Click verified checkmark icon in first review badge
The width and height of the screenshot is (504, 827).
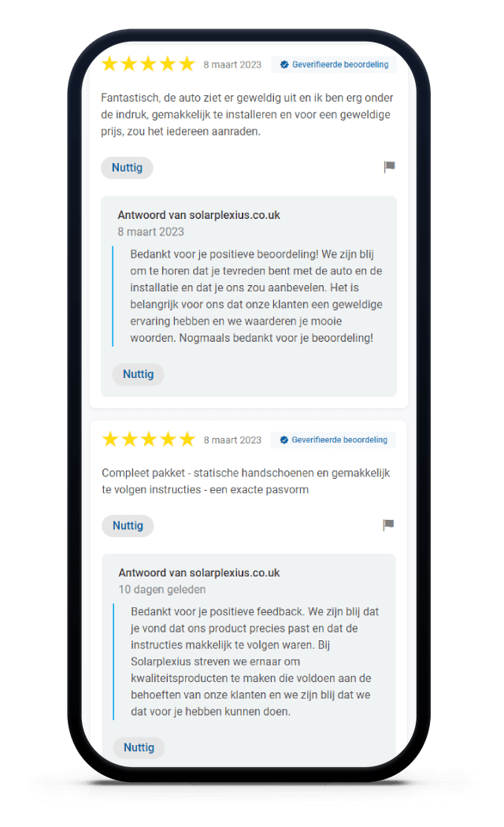284,65
